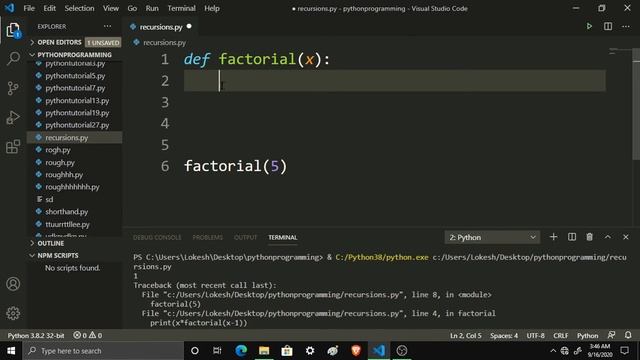Open the Extensions view
This screenshot has height=360, width=640.
coord(13,147)
